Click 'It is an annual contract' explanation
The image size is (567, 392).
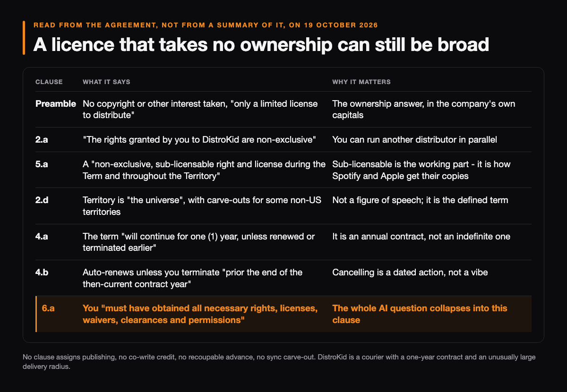click(x=421, y=236)
